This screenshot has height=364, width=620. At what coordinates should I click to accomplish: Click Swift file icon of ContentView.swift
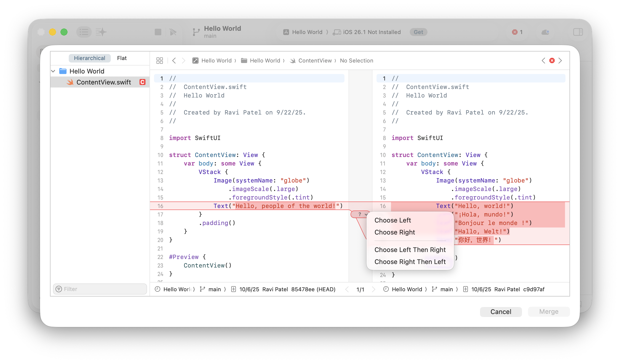tap(70, 82)
